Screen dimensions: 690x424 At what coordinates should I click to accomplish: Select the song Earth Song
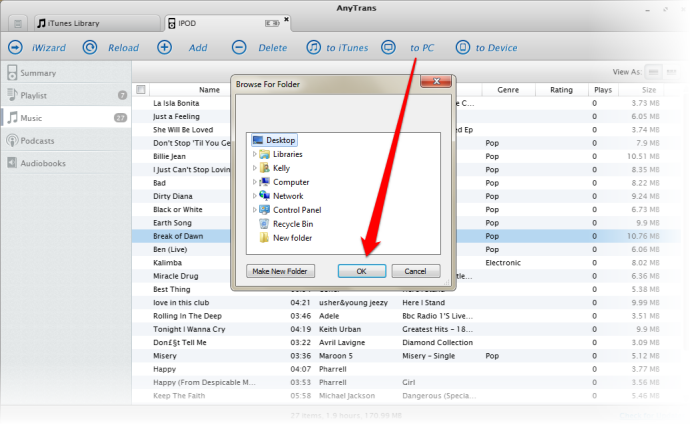tap(172, 223)
